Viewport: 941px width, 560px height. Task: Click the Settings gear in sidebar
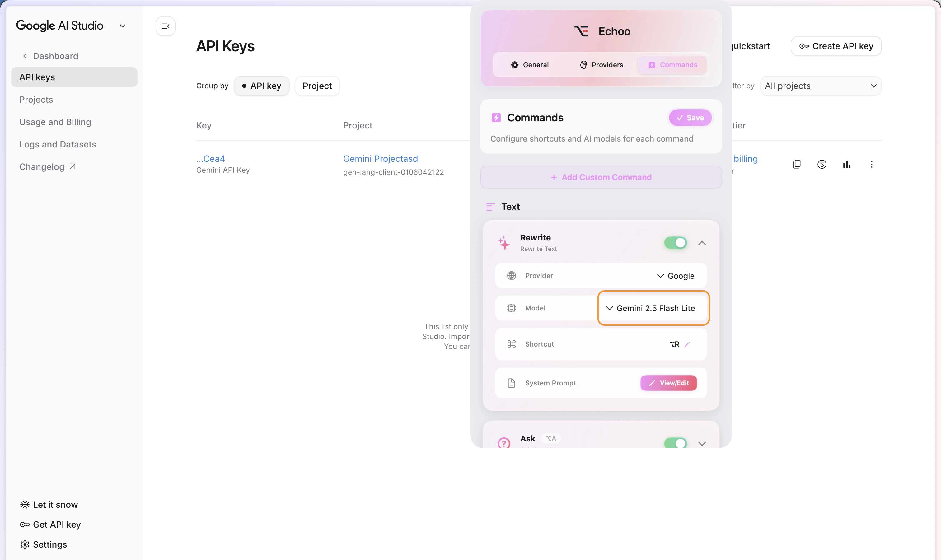point(25,544)
